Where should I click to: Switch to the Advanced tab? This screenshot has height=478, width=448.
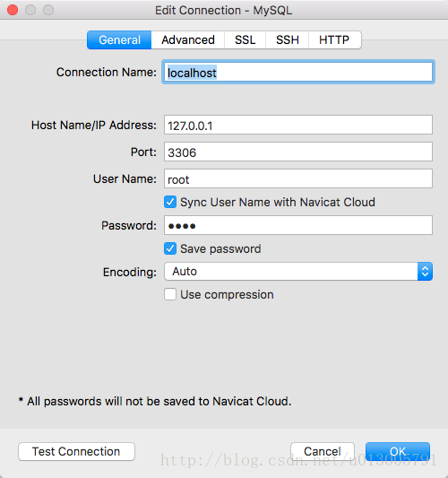(x=188, y=40)
